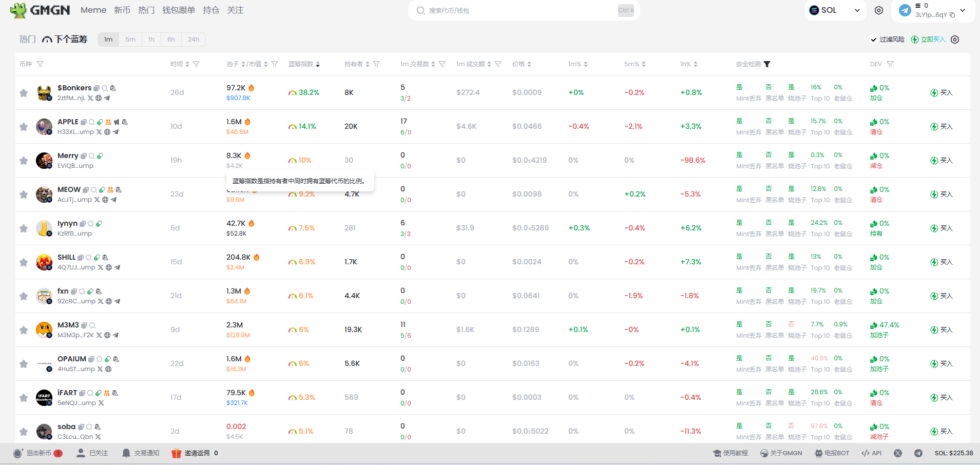Select the 5m timeframe option

pyautogui.click(x=130, y=40)
